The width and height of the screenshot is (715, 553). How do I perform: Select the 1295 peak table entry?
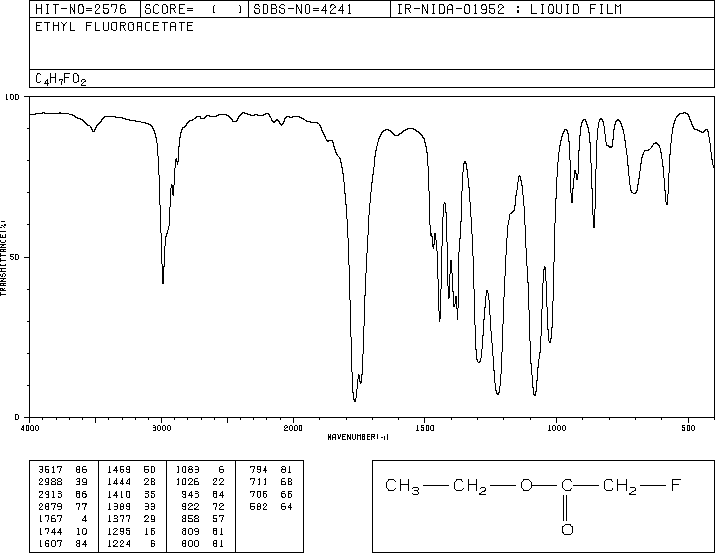[x=131, y=532]
